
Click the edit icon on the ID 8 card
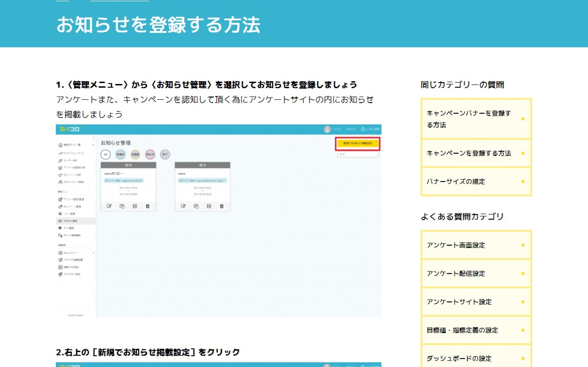pos(183,206)
